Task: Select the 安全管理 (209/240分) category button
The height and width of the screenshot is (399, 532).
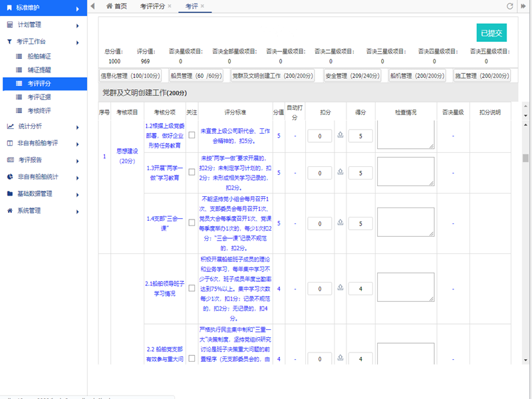Action: [x=352, y=76]
